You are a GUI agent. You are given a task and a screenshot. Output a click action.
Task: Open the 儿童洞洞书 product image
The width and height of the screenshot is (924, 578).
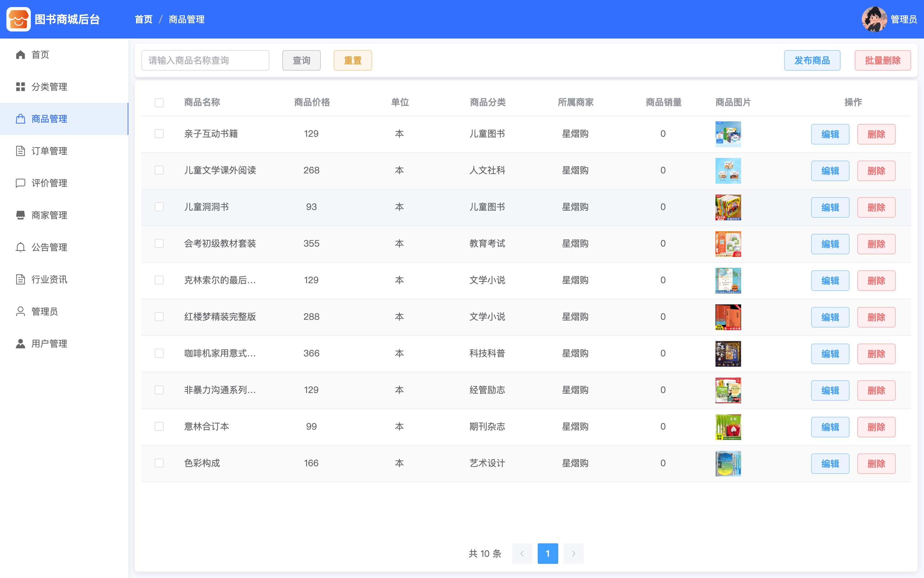(x=728, y=207)
